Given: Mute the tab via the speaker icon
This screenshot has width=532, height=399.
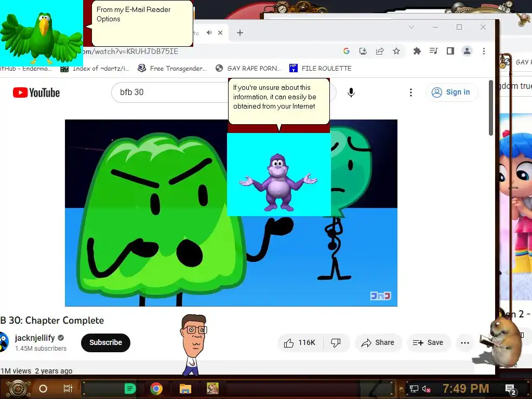Looking at the screenshot, I should click(x=209, y=33).
